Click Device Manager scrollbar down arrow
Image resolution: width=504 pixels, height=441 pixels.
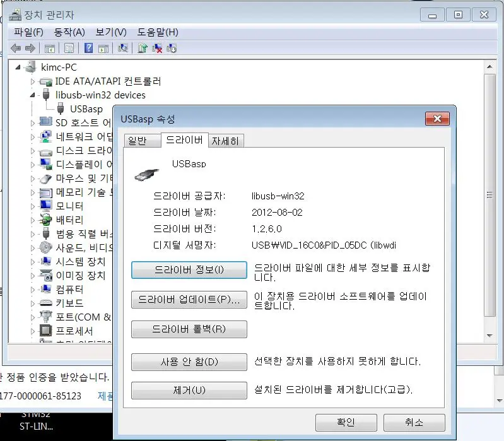pos(489,336)
